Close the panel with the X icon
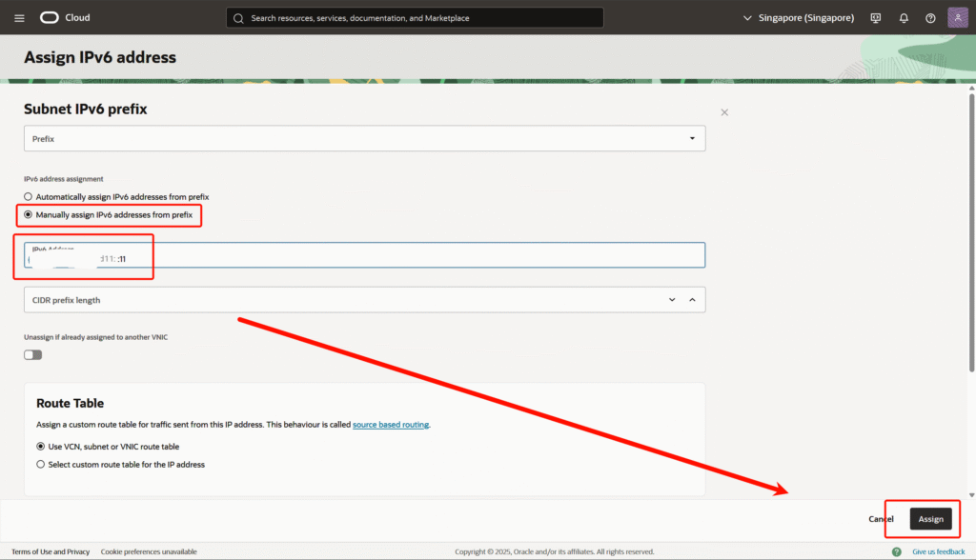The width and height of the screenshot is (976, 560). (x=724, y=112)
